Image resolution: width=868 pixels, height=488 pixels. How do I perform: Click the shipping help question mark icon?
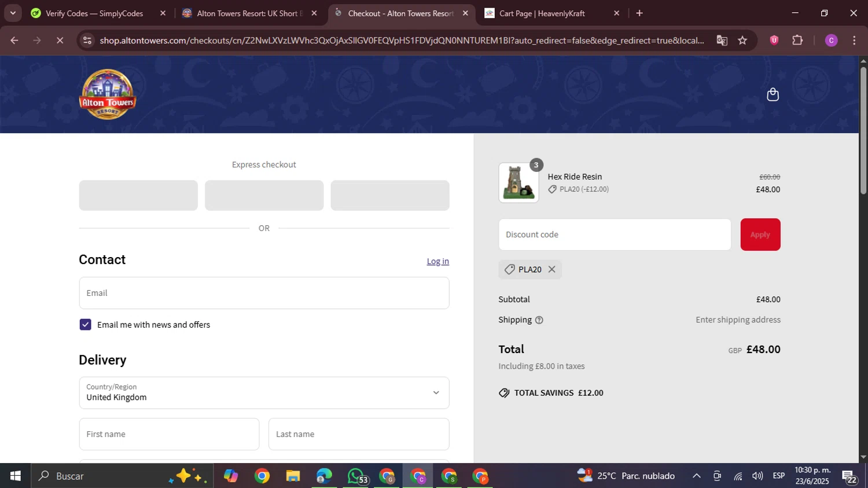[x=539, y=320]
